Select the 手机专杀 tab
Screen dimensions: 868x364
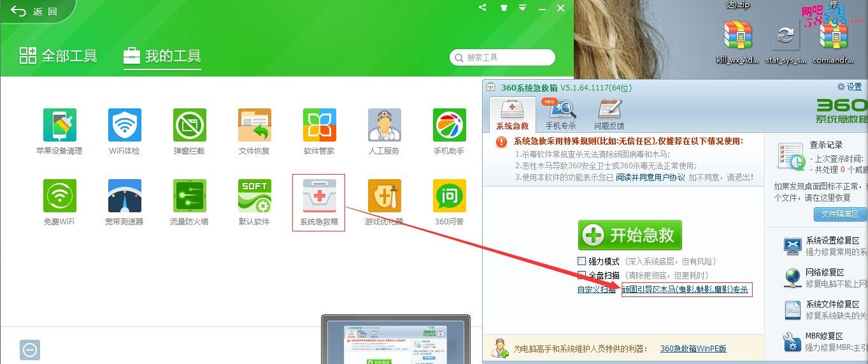click(560, 115)
